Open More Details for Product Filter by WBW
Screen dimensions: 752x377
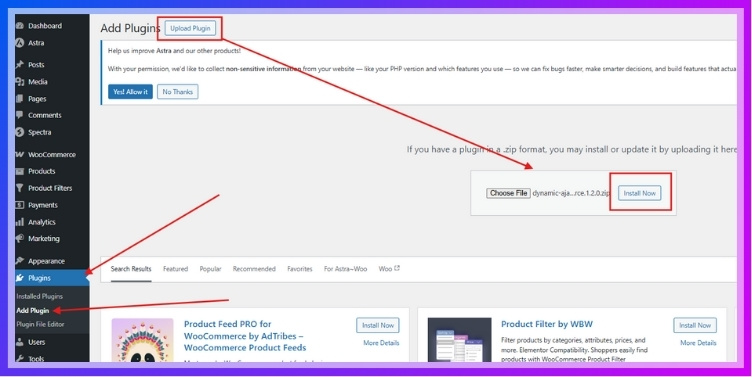pos(698,343)
